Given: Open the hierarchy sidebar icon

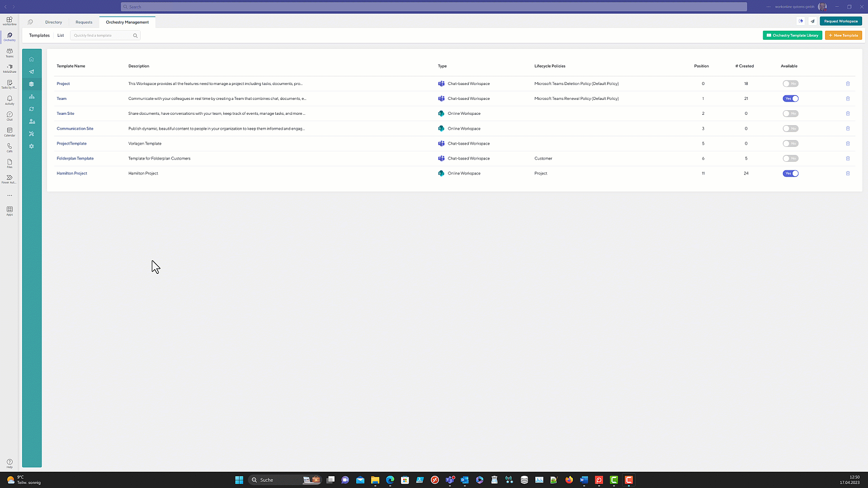Looking at the screenshot, I should 32,97.
